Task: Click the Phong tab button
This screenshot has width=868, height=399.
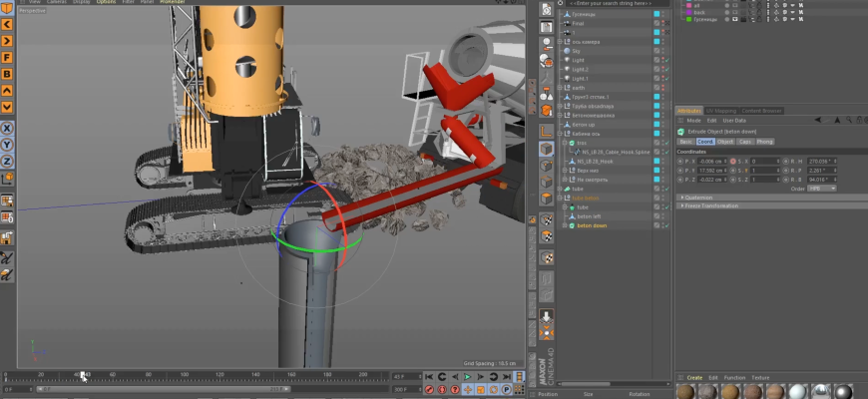Action: coord(765,142)
